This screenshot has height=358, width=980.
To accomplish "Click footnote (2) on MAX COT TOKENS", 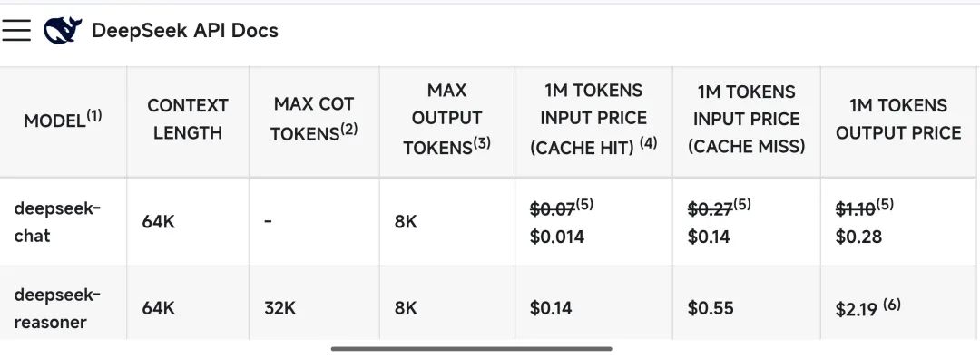I will pos(347,130).
